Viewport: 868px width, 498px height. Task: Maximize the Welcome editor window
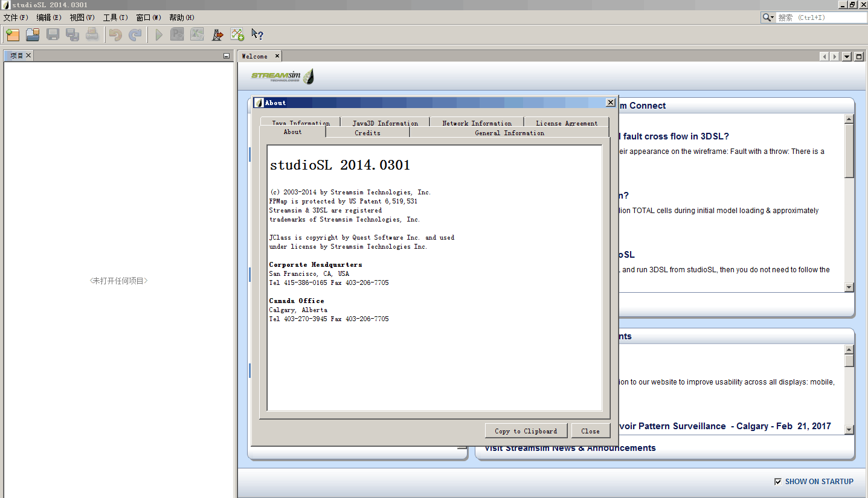tap(859, 57)
